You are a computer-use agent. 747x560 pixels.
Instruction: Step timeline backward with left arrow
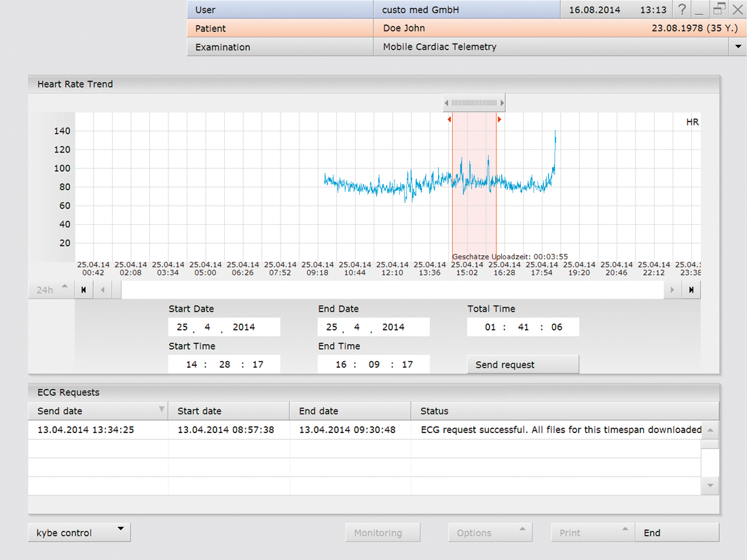click(x=103, y=290)
